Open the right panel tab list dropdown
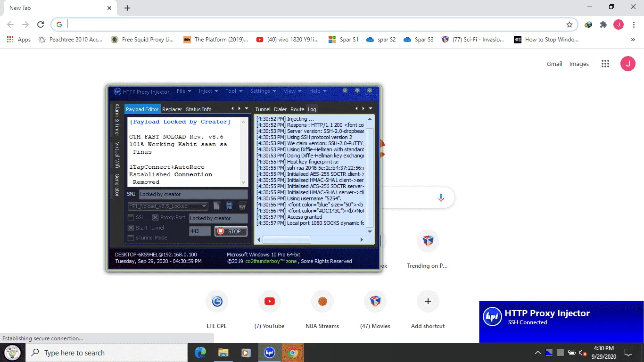Image resolution: width=644 pixels, height=362 pixels. tap(371, 109)
